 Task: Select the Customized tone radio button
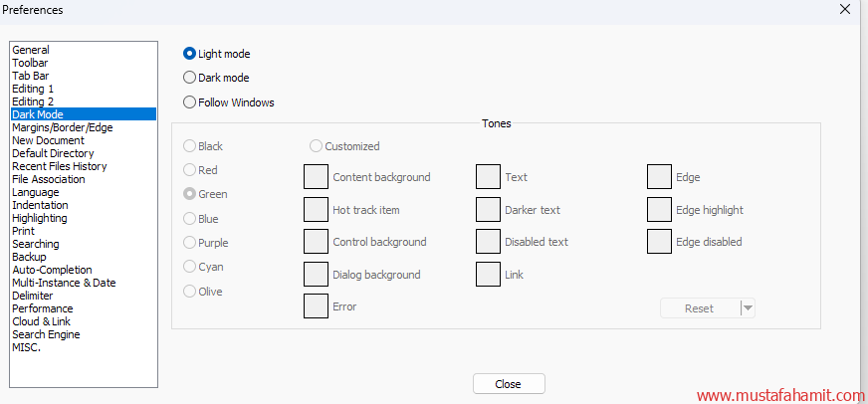coord(317,146)
